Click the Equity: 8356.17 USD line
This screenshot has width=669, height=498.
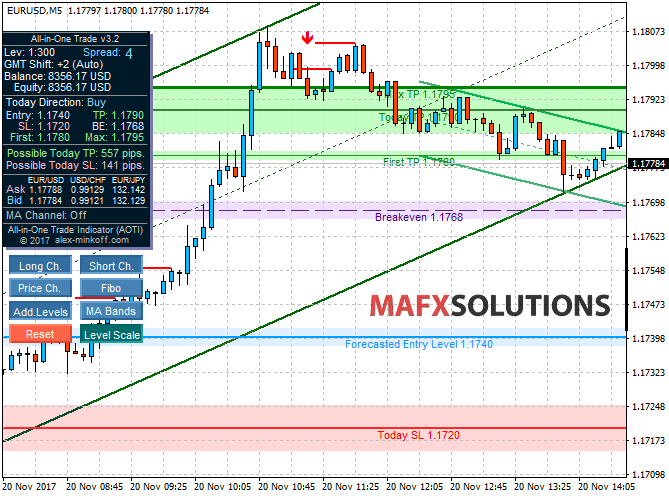click(62, 87)
